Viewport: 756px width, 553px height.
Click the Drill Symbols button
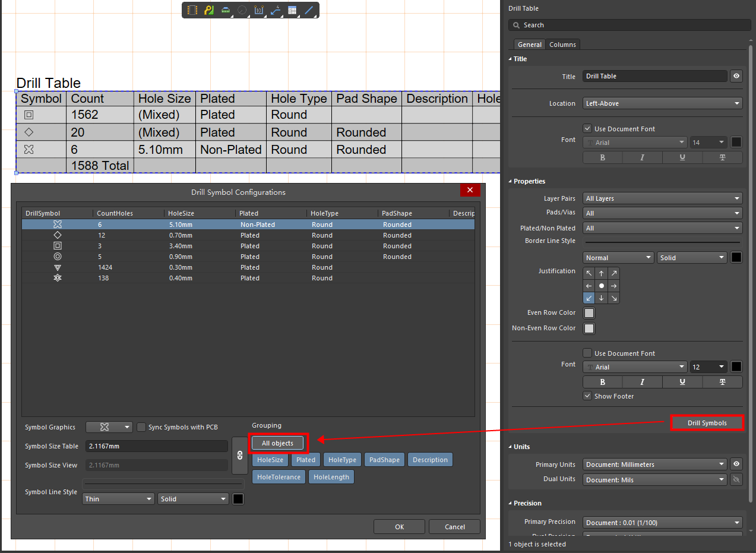pos(707,423)
